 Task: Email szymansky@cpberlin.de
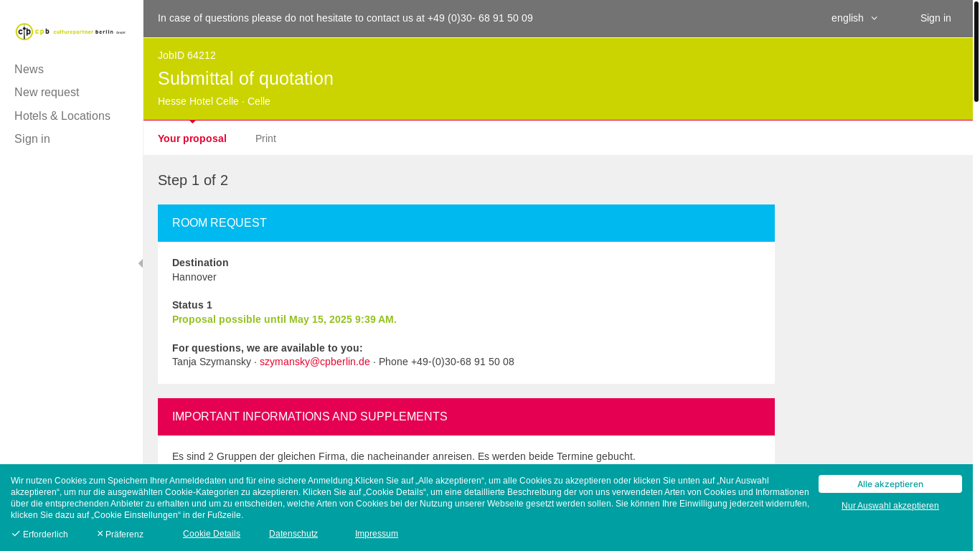tap(315, 362)
